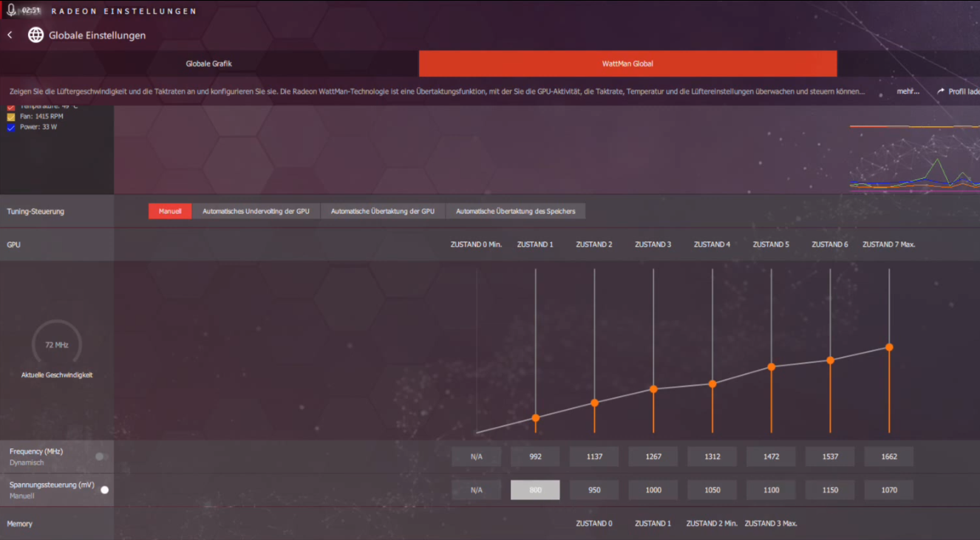The width and height of the screenshot is (980, 540).
Task: Click the Profil laden arrow icon
Action: pos(941,92)
